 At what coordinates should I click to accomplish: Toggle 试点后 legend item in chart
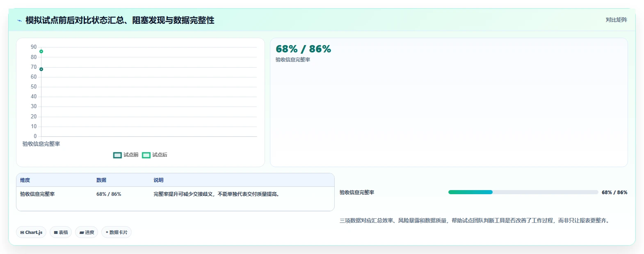point(155,155)
